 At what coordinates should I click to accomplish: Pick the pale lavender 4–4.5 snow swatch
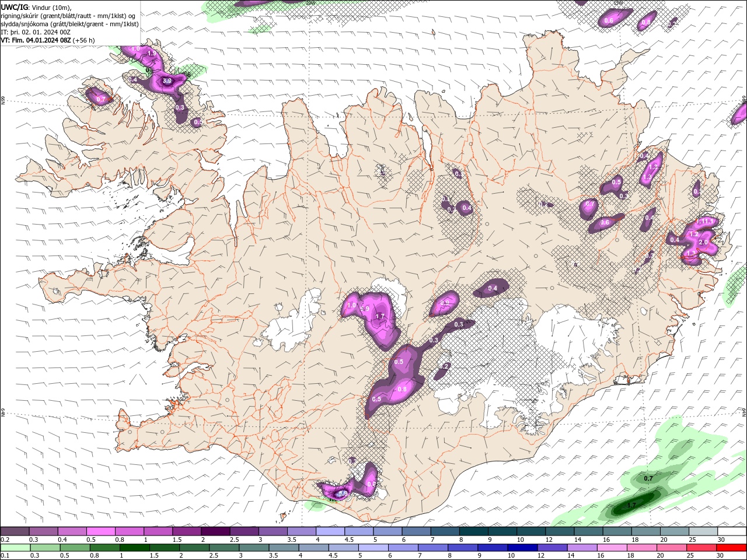tap(330, 531)
